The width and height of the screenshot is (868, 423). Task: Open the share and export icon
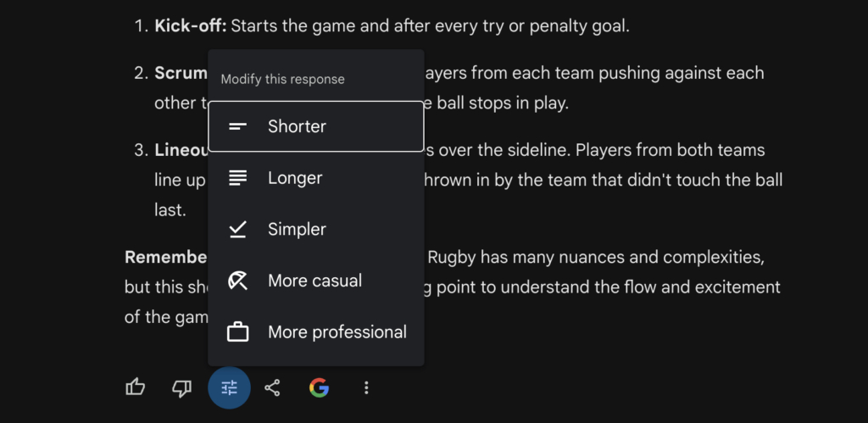(x=272, y=387)
